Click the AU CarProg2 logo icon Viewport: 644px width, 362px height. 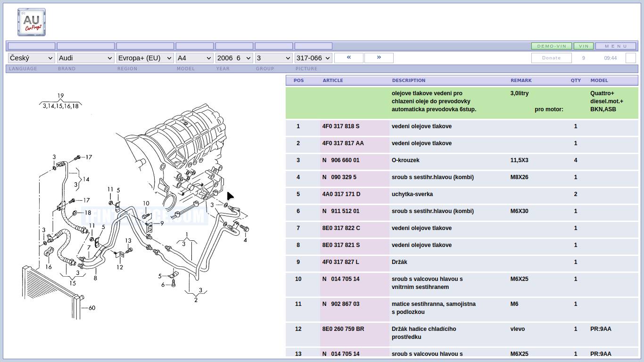[32, 22]
